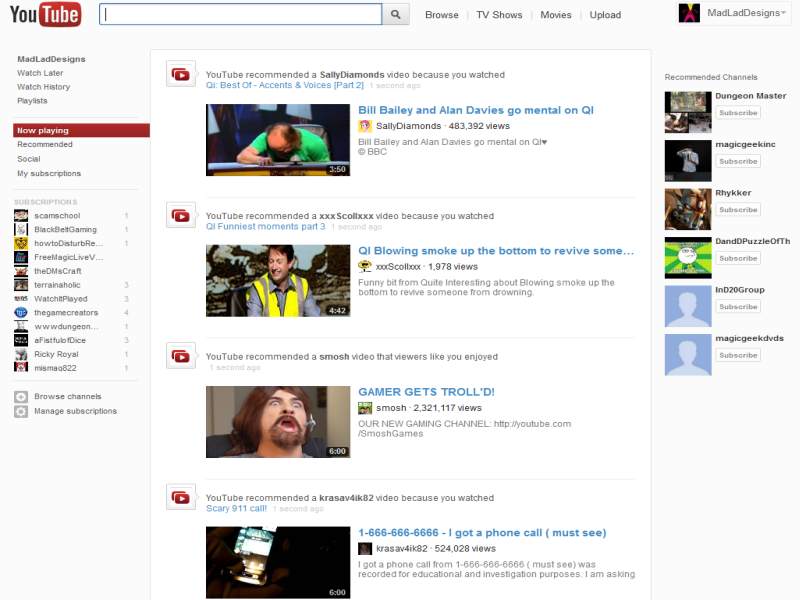Subscribe to DandDPuzzleOfTh channel
This screenshot has width=800, height=600.
738,258
